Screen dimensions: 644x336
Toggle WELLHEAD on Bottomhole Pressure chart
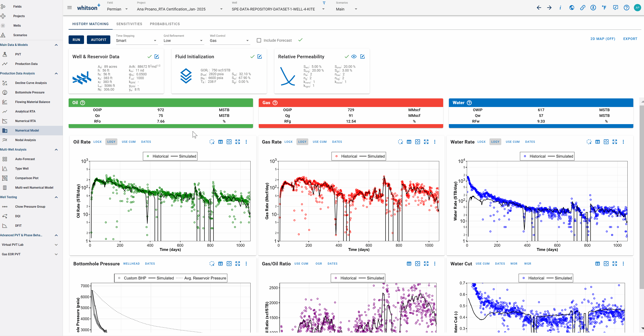pos(131,263)
